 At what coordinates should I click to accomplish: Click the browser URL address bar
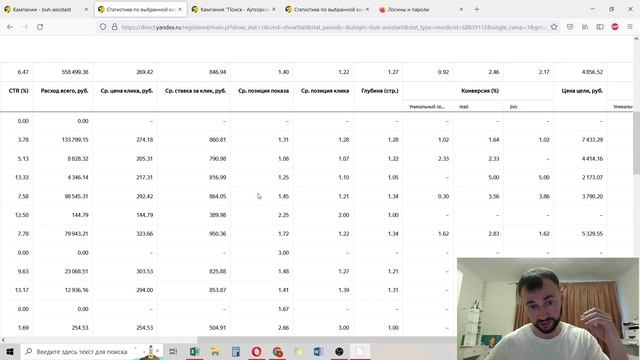point(333,27)
